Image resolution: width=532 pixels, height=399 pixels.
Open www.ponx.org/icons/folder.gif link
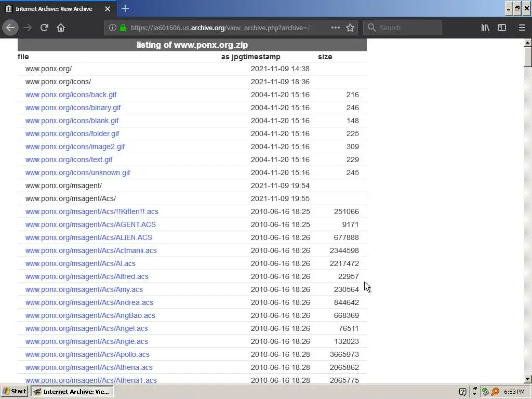[72, 134]
